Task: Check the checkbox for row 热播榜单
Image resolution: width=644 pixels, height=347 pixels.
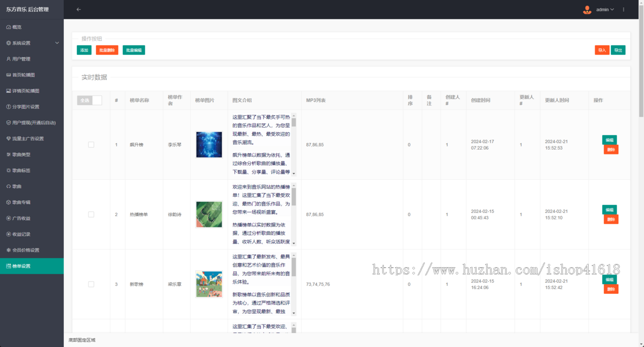Action: [x=91, y=215]
